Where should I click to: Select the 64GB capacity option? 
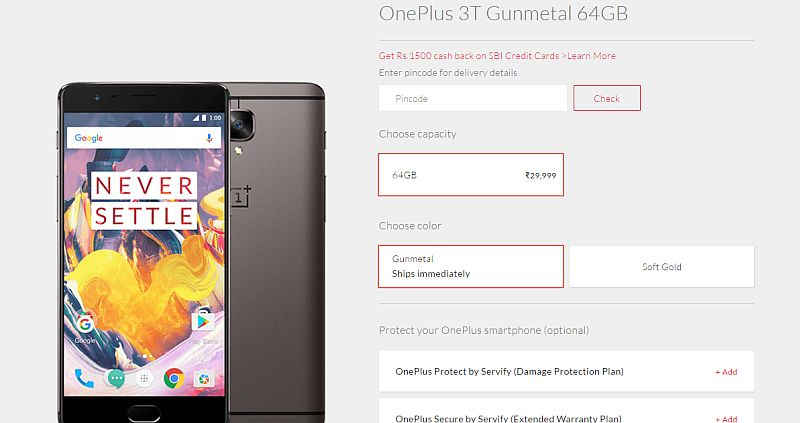point(471,175)
